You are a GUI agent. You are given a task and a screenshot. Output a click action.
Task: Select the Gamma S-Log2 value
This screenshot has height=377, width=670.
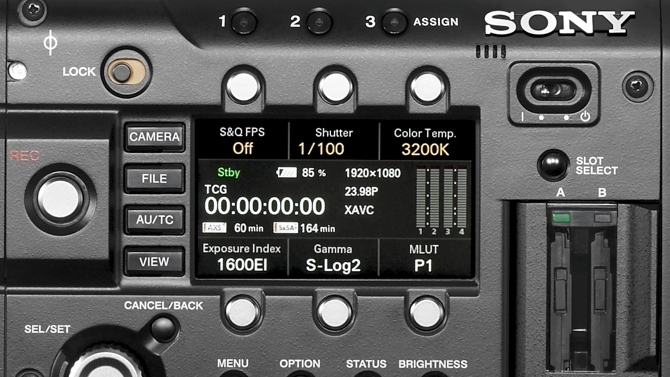point(333,265)
